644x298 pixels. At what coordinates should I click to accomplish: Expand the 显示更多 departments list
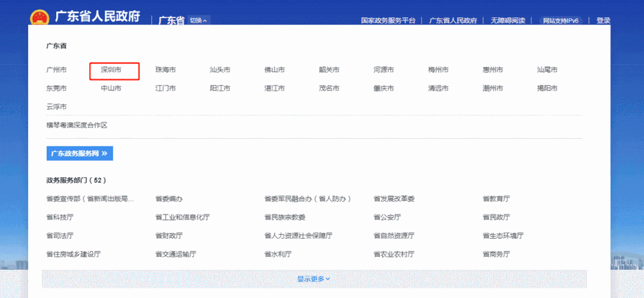pos(314,279)
